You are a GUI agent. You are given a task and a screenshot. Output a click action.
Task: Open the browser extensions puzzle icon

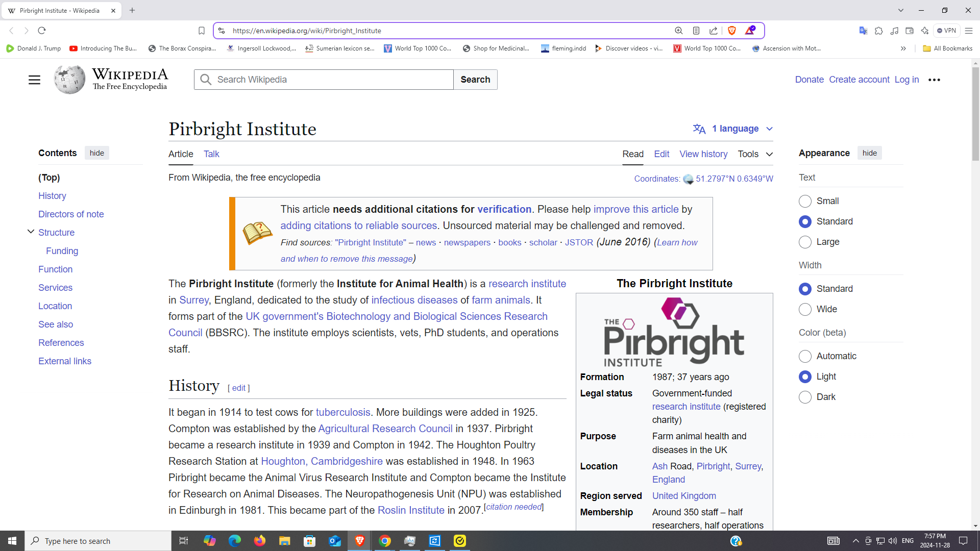pos(878,31)
